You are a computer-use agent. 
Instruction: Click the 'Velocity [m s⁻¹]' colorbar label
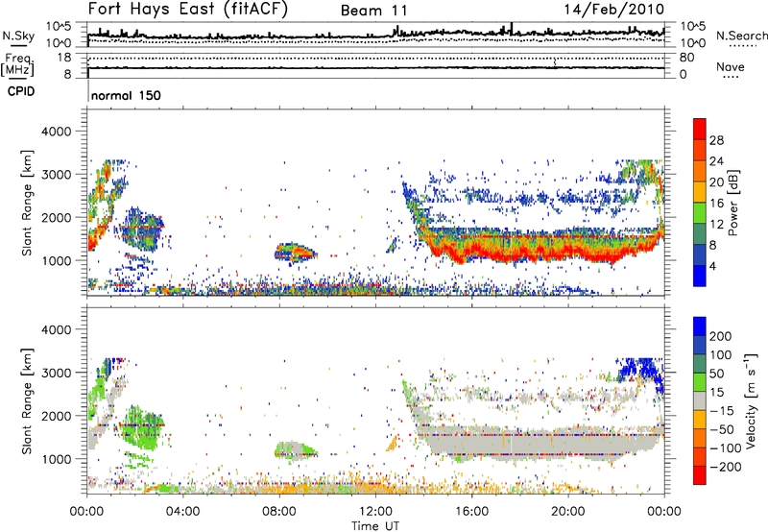tap(751, 400)
